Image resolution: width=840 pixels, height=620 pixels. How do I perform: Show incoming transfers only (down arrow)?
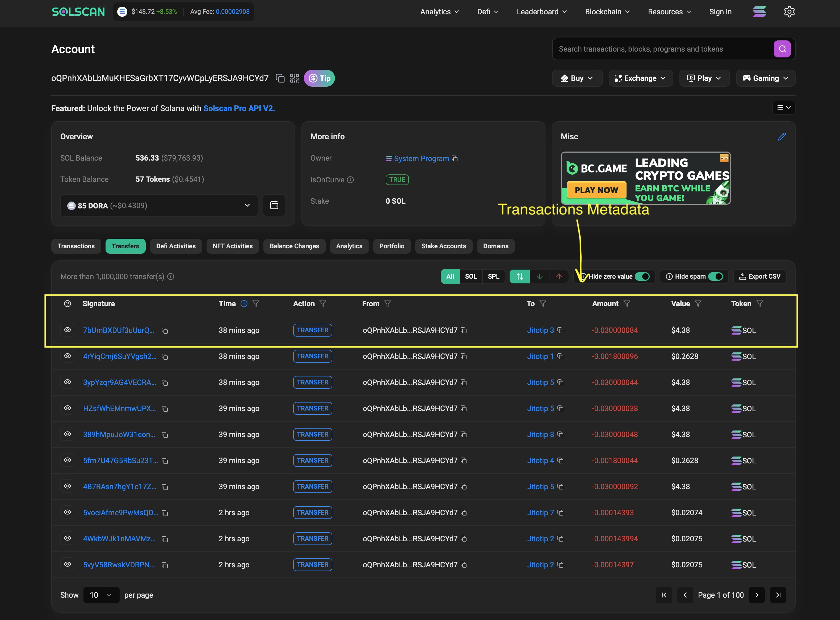pos(540,277)
